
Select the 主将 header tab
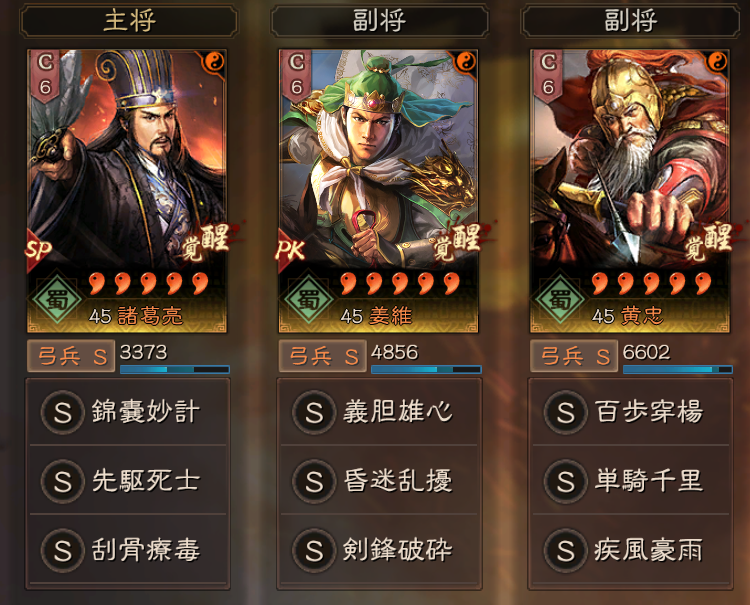pyautogui.click(x=129, y=22)
